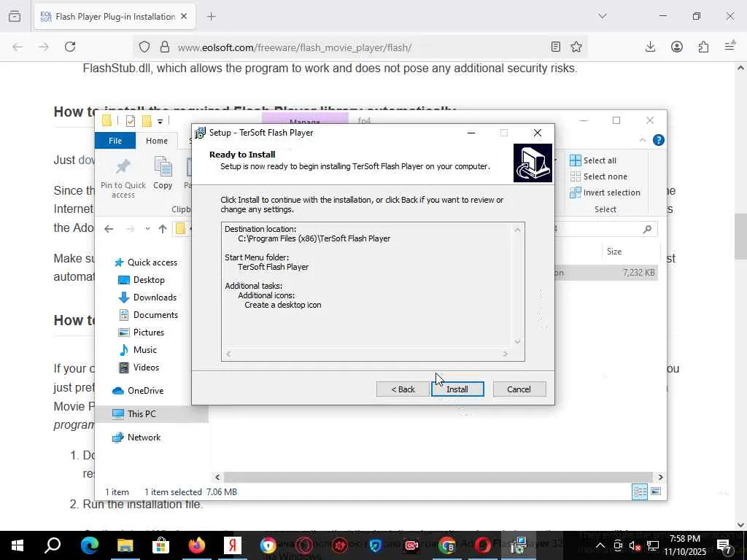Click the Copy icon in Explorer ribbon
Screen dimensions: 747x560
[163, 174]
